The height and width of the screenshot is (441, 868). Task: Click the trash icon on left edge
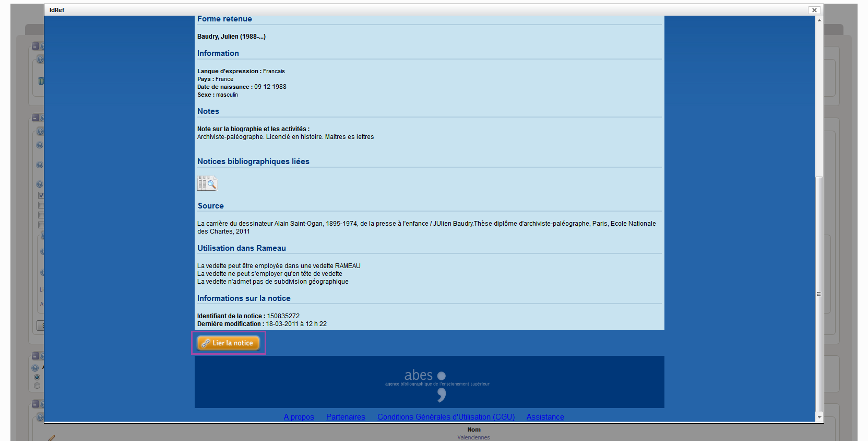click(x=41, y=81)
